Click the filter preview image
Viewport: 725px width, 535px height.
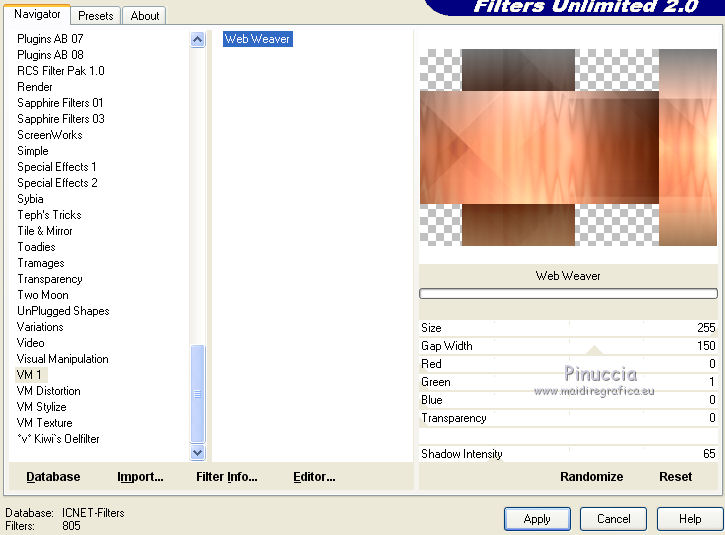568,147
